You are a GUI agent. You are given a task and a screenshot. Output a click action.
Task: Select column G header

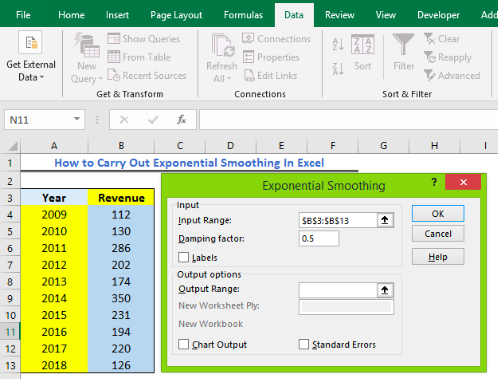click(x=384, y=146)
